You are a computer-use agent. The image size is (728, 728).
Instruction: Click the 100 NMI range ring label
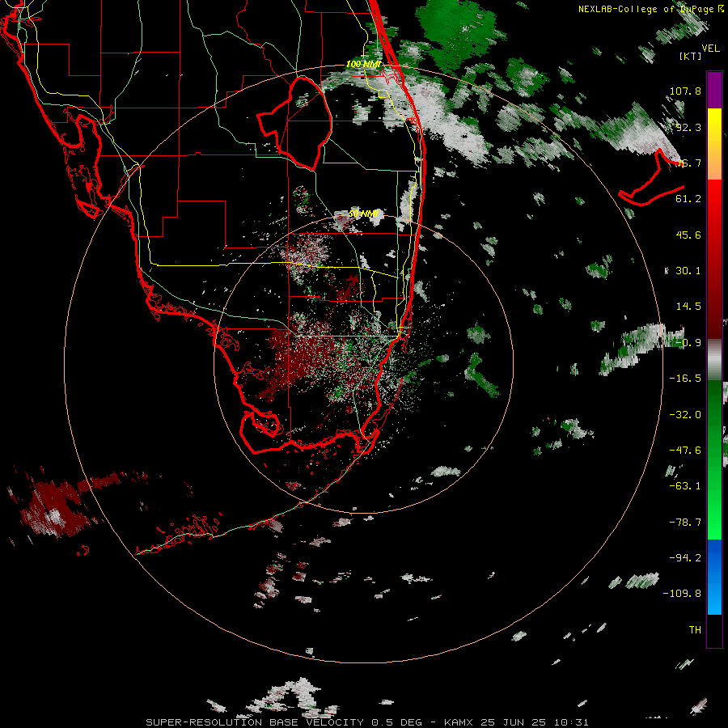[363, 64]
